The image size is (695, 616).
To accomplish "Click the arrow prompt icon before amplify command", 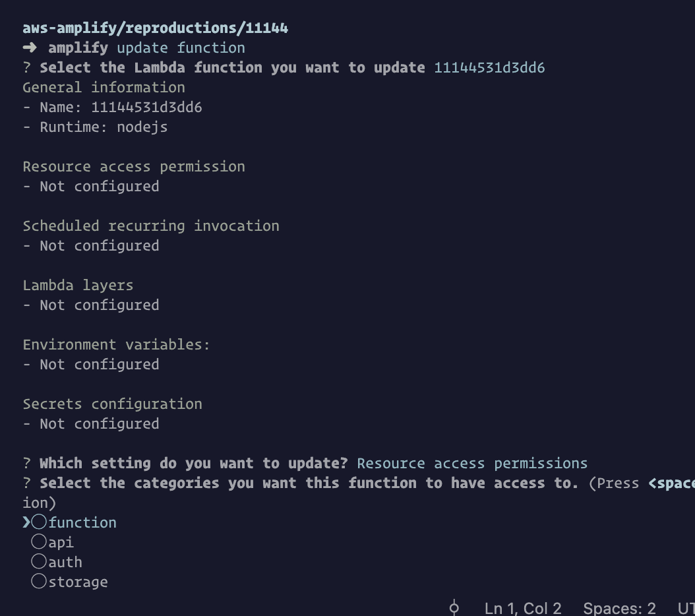I will point(28,47).
